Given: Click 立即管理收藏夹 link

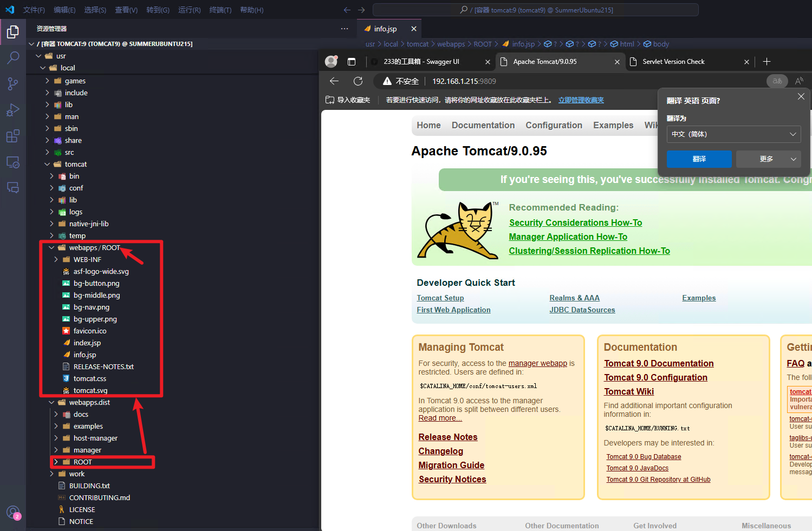Looking at the screenshot, I should tap(581, 100).
